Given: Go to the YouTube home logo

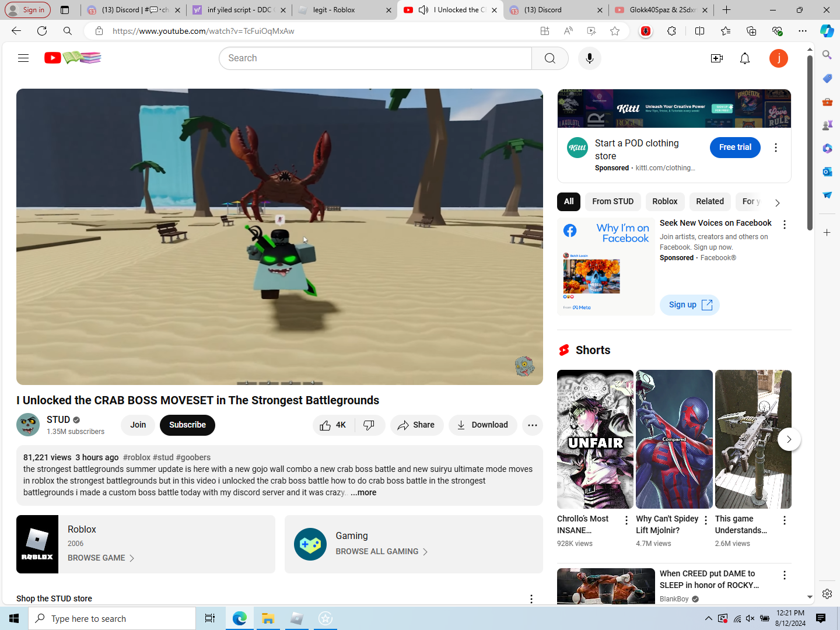Looking at the screenshot, I should tap(73, 58).
